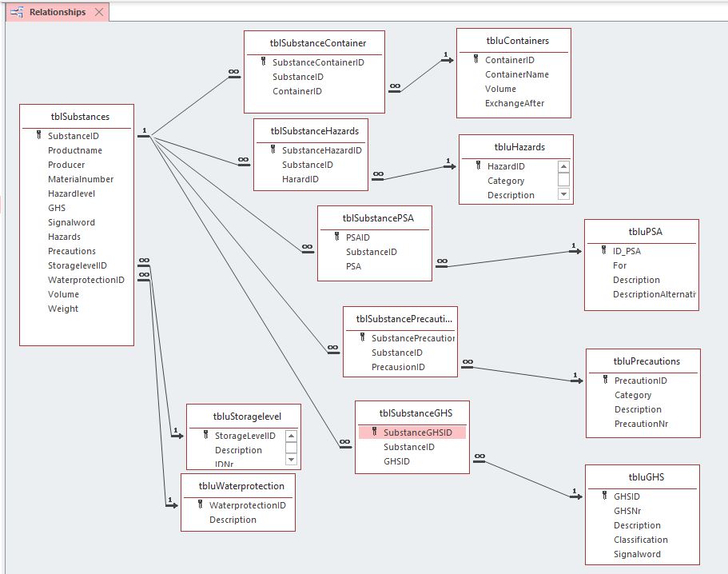Close the Relationships tab
The width and height of the screenshot is (728, 574).
[99, 12]
